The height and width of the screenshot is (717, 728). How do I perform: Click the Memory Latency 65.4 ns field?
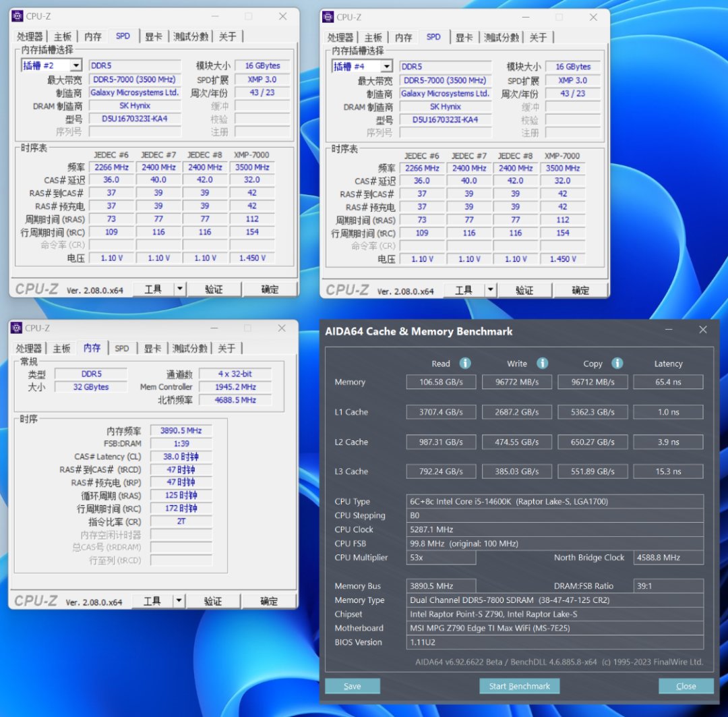668,382
